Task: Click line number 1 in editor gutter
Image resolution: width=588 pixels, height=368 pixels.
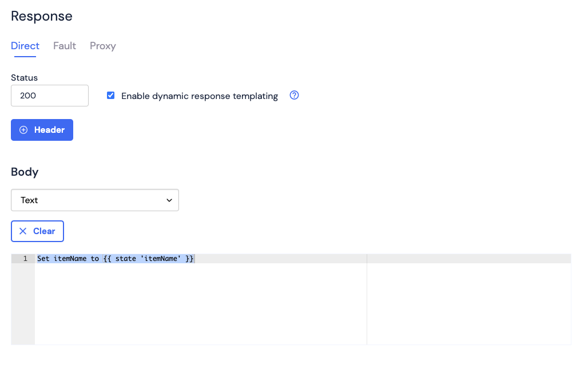Action: pyautogui.click(x=25, y=259)
